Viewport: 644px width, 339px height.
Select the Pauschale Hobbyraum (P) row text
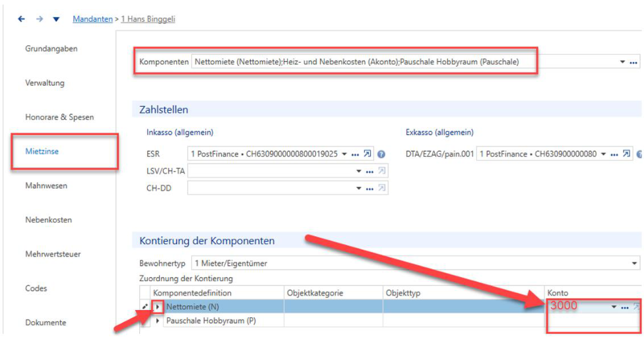tap(211, 321)
